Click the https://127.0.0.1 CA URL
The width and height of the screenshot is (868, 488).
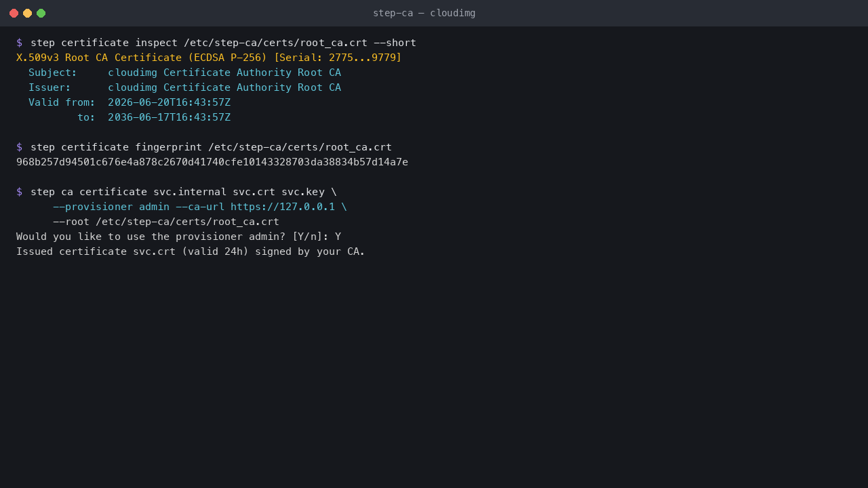(283, 207)
